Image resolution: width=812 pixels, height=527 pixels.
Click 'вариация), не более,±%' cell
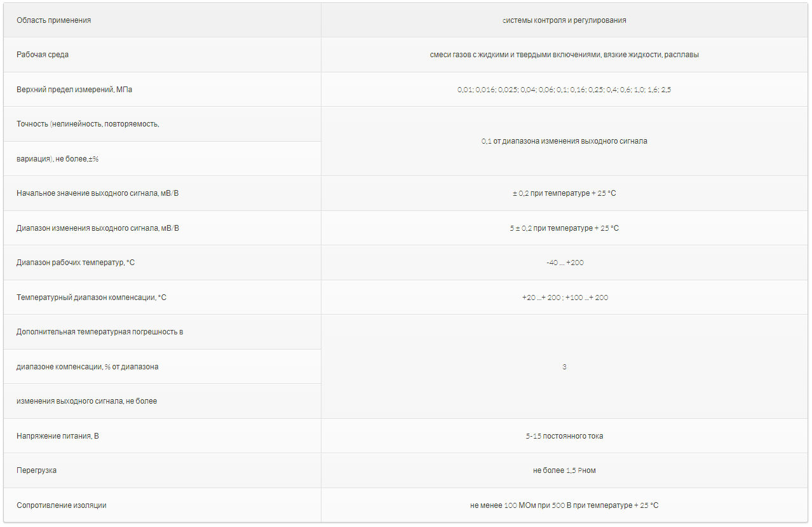coord(58,159)
